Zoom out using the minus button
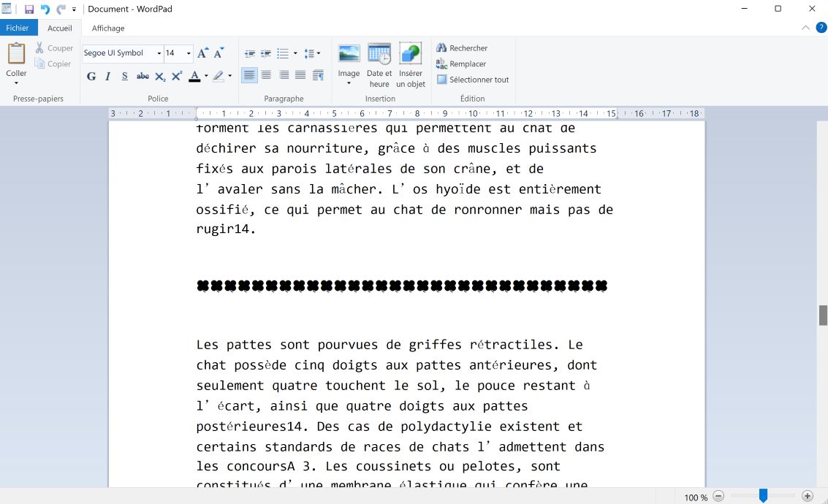 click(x=718, y=496)
